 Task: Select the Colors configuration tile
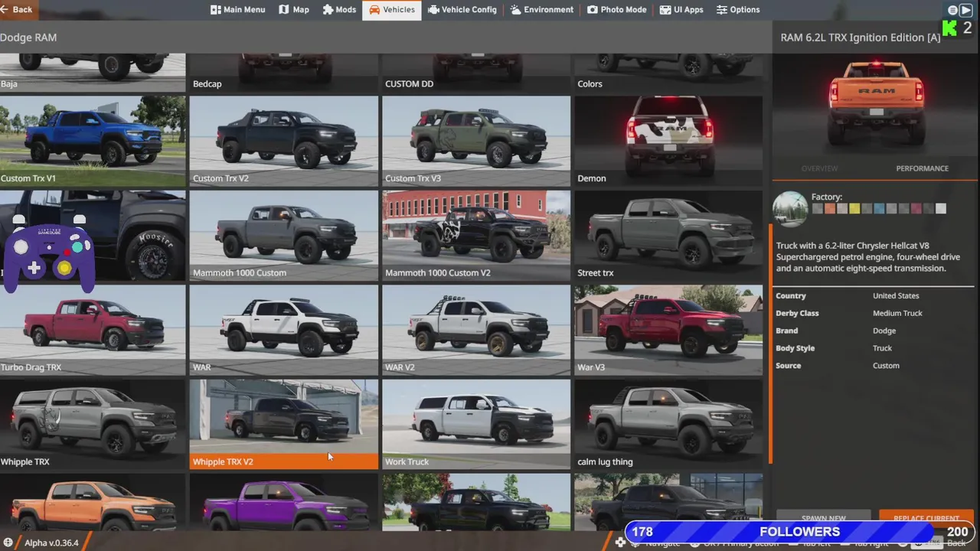tap(668, 73)
